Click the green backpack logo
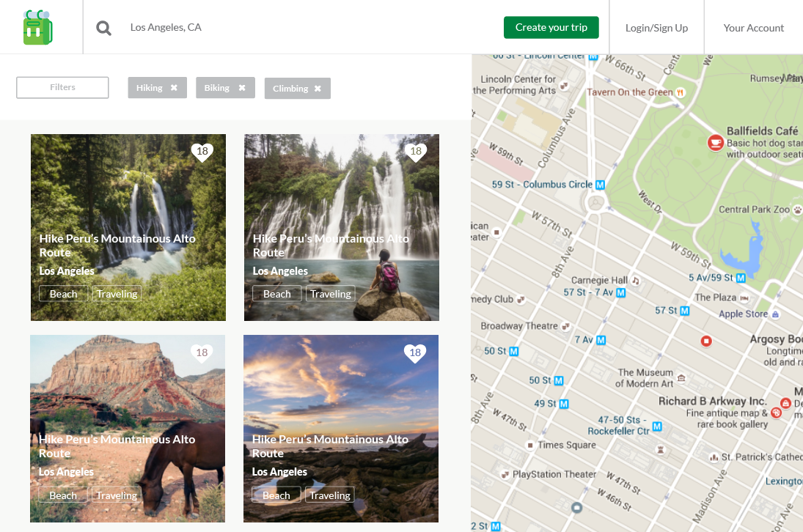 [37, 27]
